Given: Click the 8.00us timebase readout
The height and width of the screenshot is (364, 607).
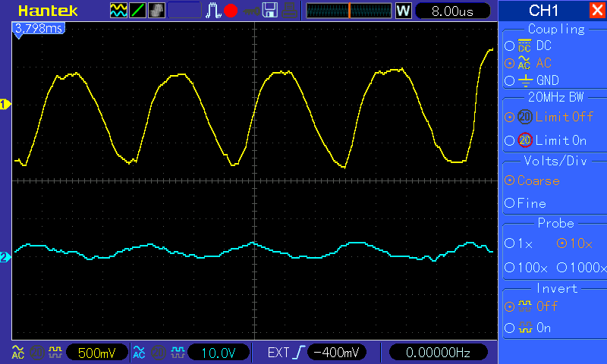Looking at the screenshot, I should [452, 11].
